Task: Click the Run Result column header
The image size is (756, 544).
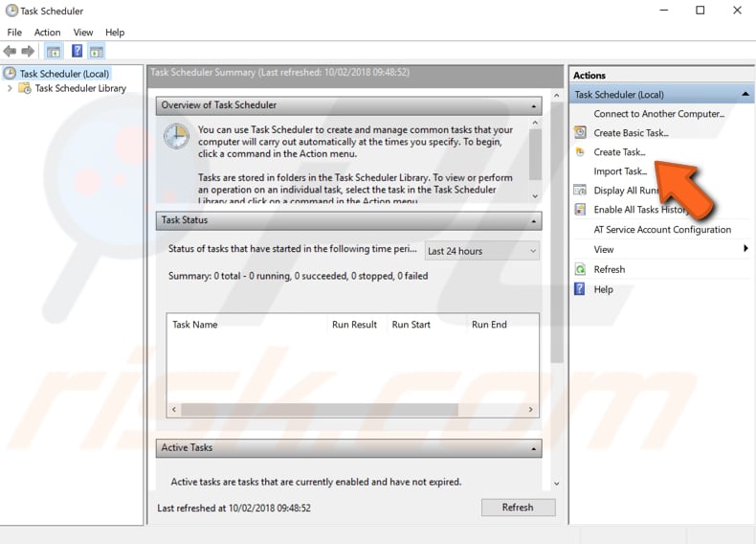Action: pos(357,325)
